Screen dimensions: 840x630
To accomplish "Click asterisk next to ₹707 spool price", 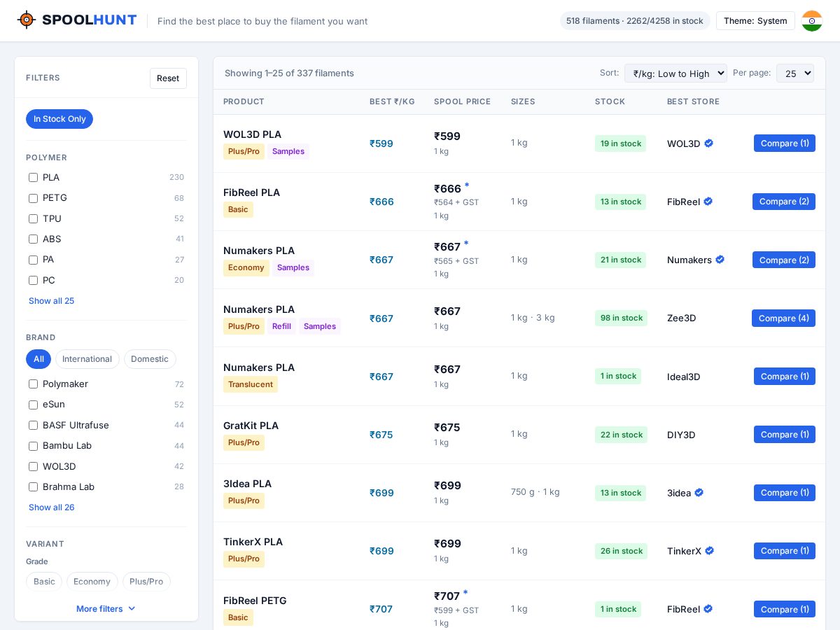I will click(x=465, y=593).
